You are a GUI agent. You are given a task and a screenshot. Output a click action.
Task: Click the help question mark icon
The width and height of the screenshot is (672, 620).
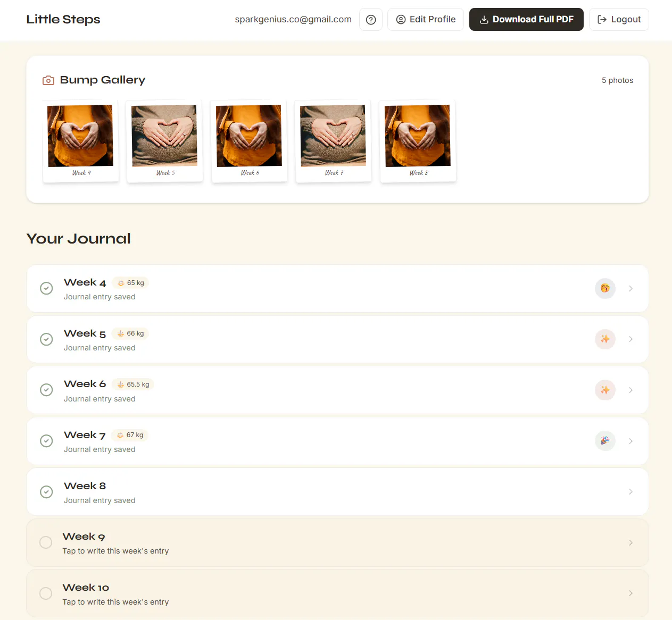[x=371, y=20]
